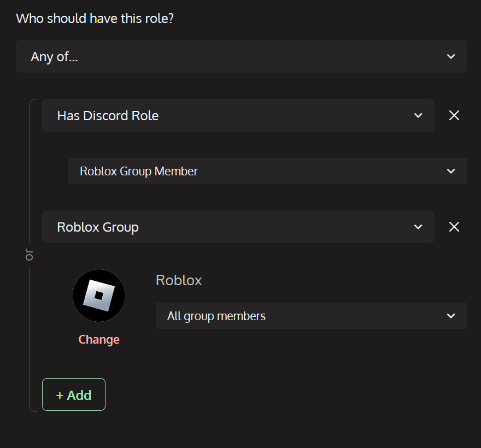
Task: Click the 'Who should have this role?' heading
Action: (x=95, y=18)
